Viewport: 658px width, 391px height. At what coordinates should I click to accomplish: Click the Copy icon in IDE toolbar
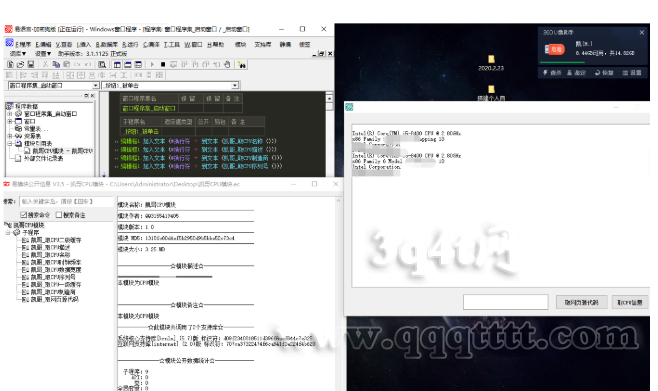(56, 64)
